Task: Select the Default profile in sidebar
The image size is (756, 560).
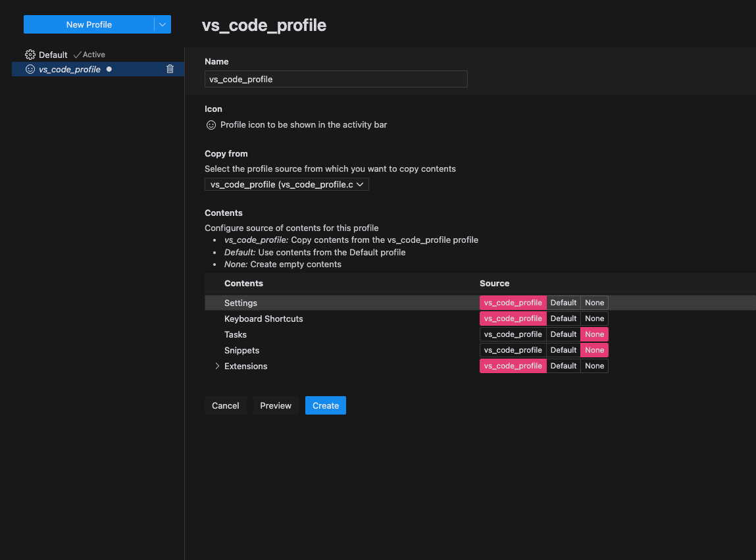Action: tap(98, 55)
